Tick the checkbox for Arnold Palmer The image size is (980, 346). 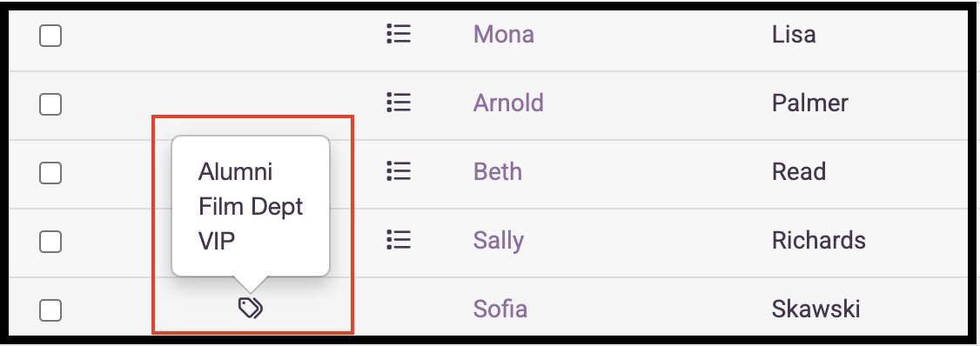point(50,104)
